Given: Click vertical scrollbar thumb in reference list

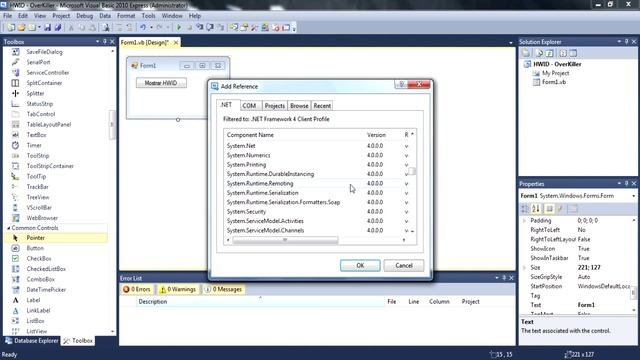Looking at the screenshot, I should (412, 171).
